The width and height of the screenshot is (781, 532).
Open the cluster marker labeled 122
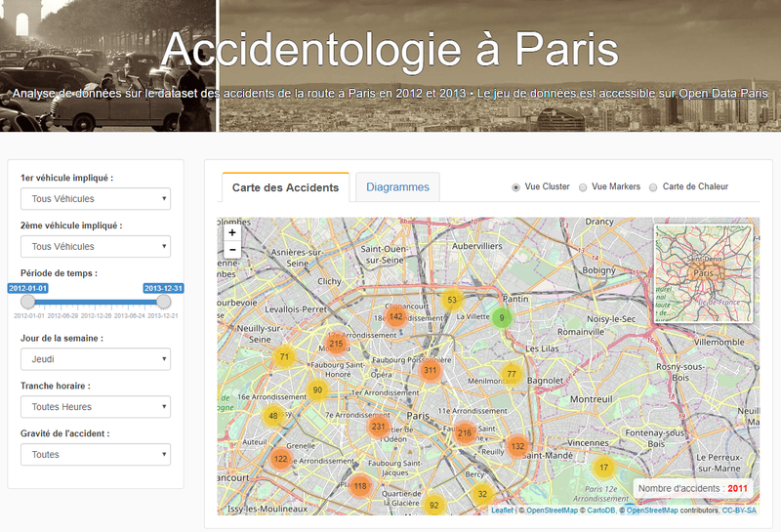tap(281, 459)
